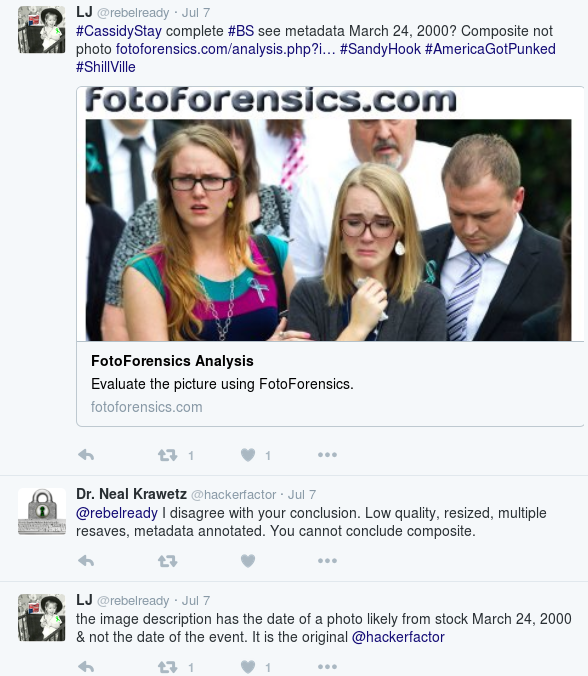Like LJ's FotoForensics tweet

(x=248, y=455)
